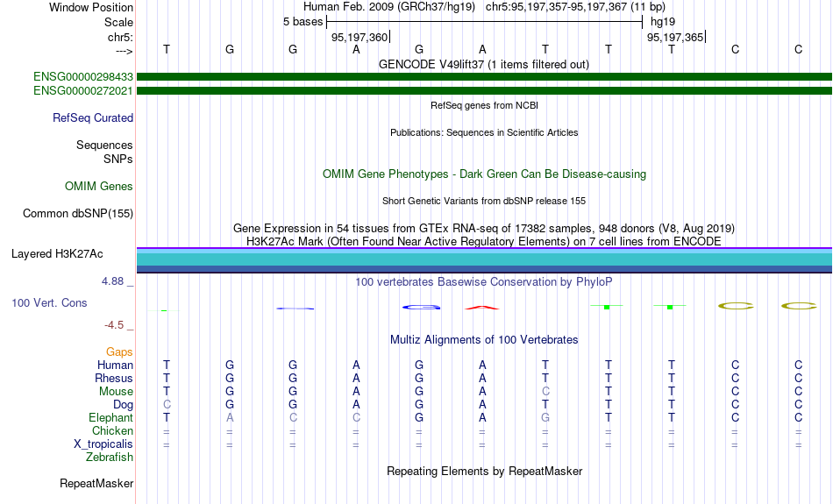Select the Human alignment row label
Screen dimensions: 833x504
point(115,366)
